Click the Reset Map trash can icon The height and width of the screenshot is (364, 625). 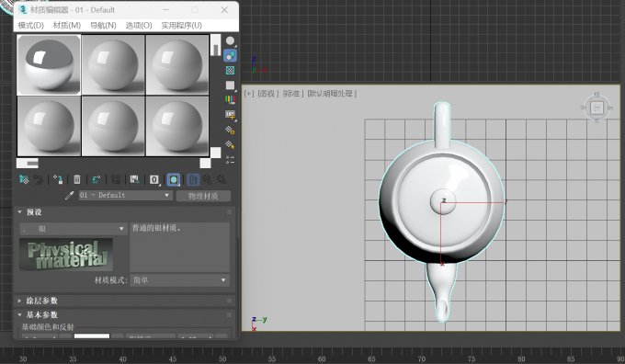77,179
